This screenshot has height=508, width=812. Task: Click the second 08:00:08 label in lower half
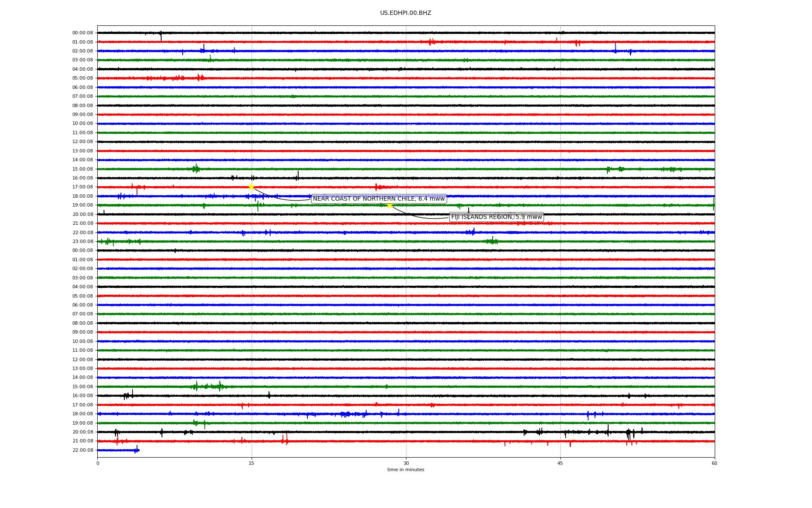[82, 323]
